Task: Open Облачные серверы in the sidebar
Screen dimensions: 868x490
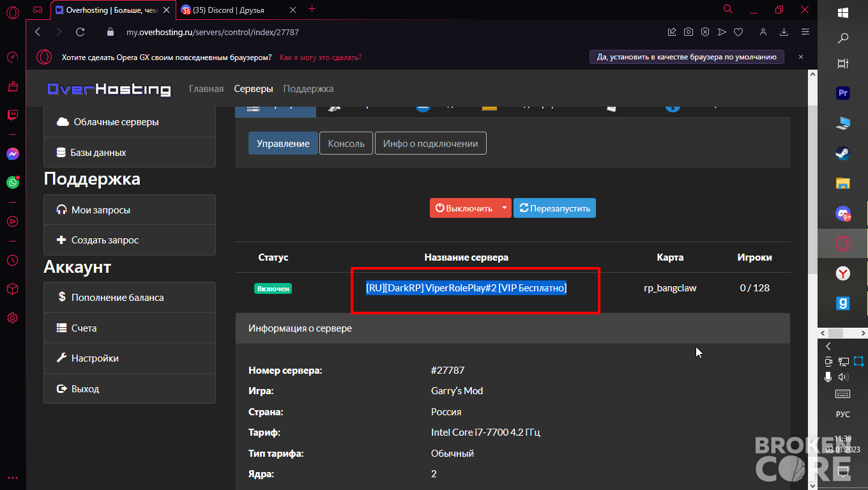Action: pos(130,122)
